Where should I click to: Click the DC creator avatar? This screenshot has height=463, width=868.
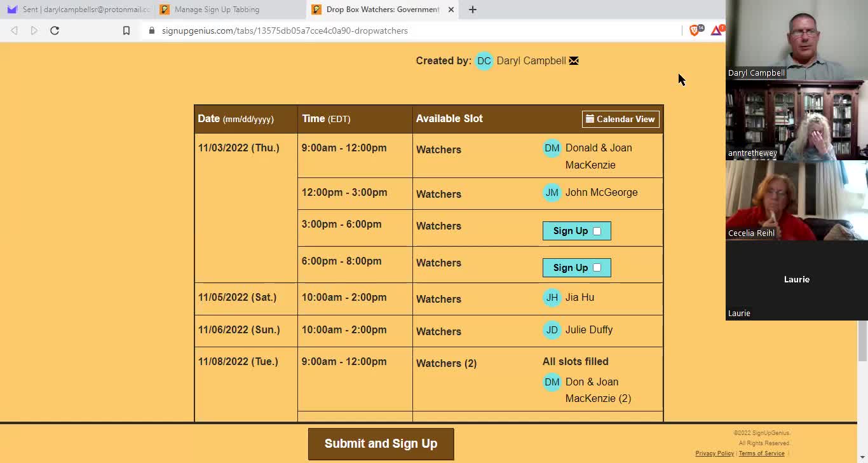point(484,61)
